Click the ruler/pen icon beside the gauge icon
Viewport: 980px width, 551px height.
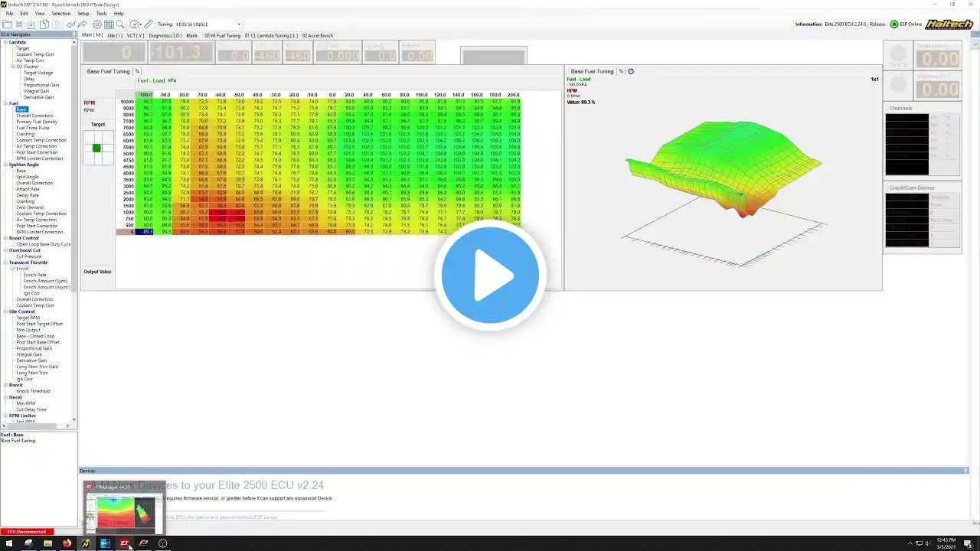tap(149, 24)
